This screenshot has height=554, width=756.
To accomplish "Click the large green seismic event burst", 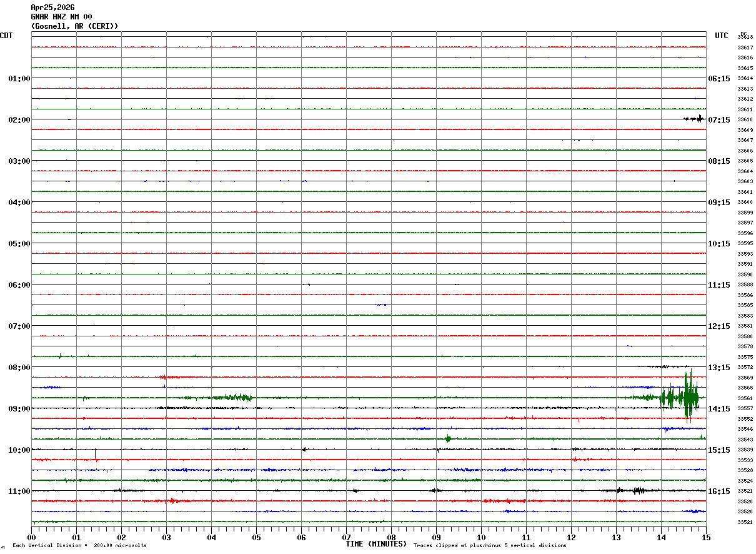I will (x=682, y=396).
